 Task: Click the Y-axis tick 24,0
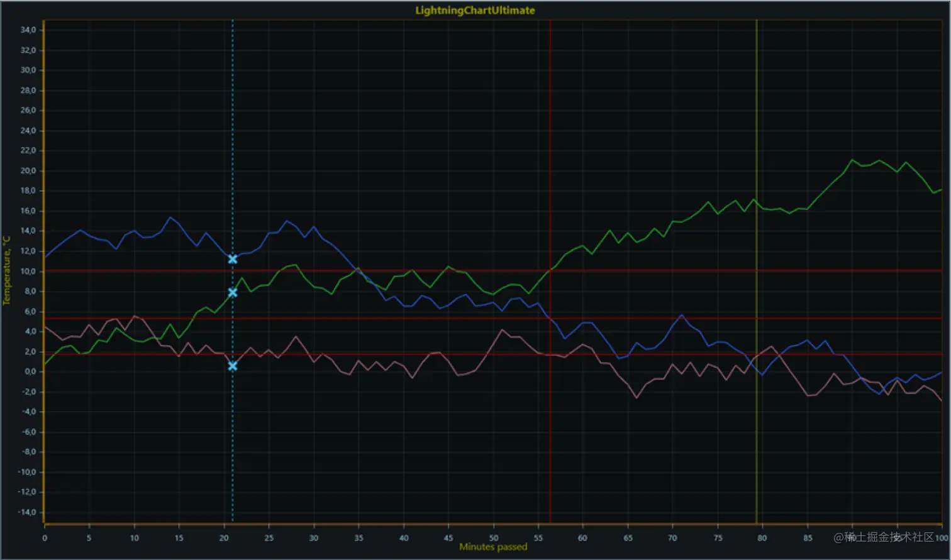click(x=28, y=131)
